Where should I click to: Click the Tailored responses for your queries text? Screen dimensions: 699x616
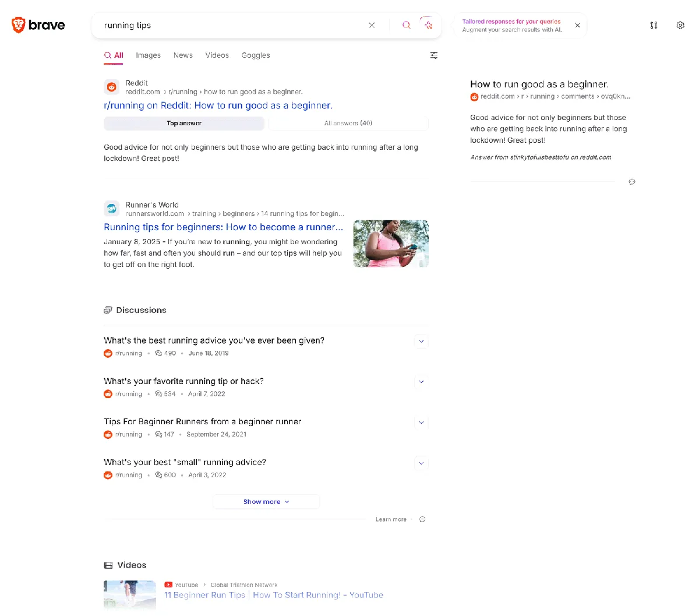coord(511,22)
